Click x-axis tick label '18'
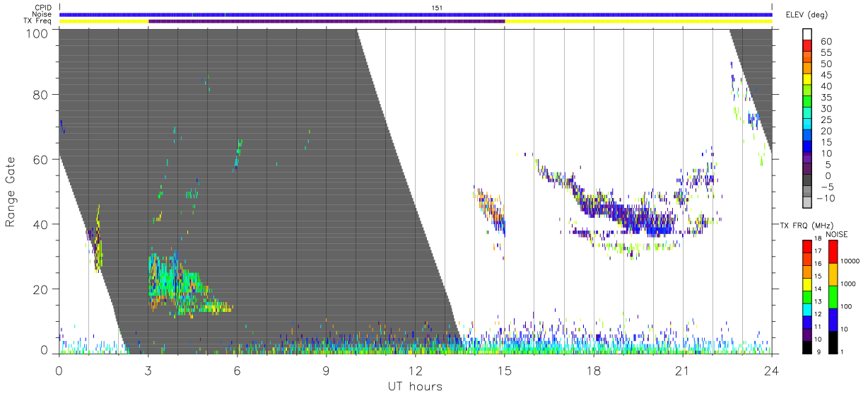The height and width of the screenshot is (401, 868). point(593,370)
